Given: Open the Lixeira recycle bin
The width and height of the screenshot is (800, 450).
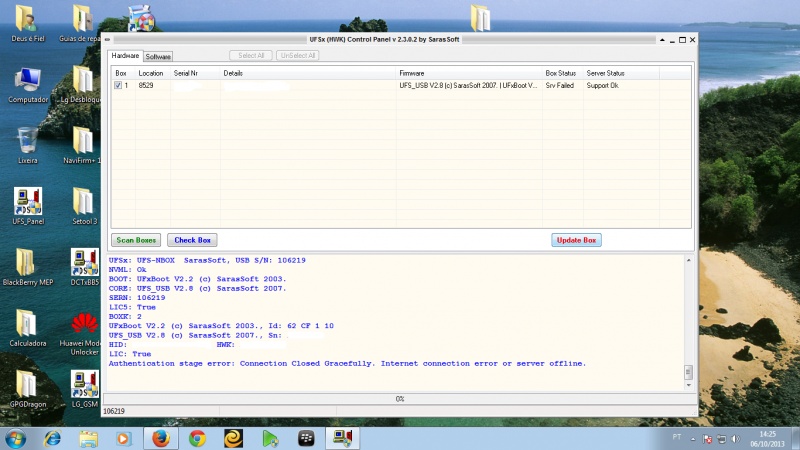Looking at the screenshot, I should (x=28, y=145).
